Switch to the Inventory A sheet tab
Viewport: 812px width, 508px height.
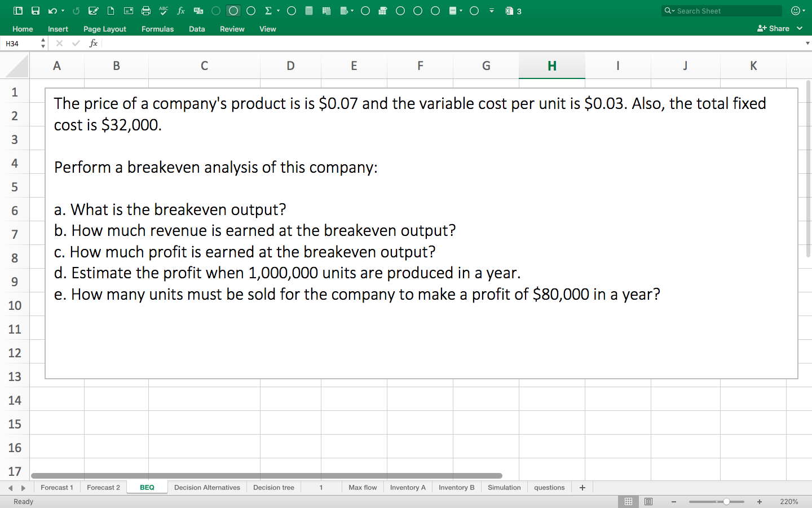408,488
